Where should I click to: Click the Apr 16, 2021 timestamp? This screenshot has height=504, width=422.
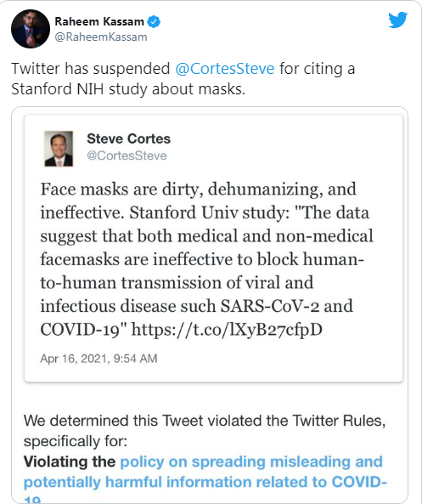pyautogui.click(x=98, y=359)
